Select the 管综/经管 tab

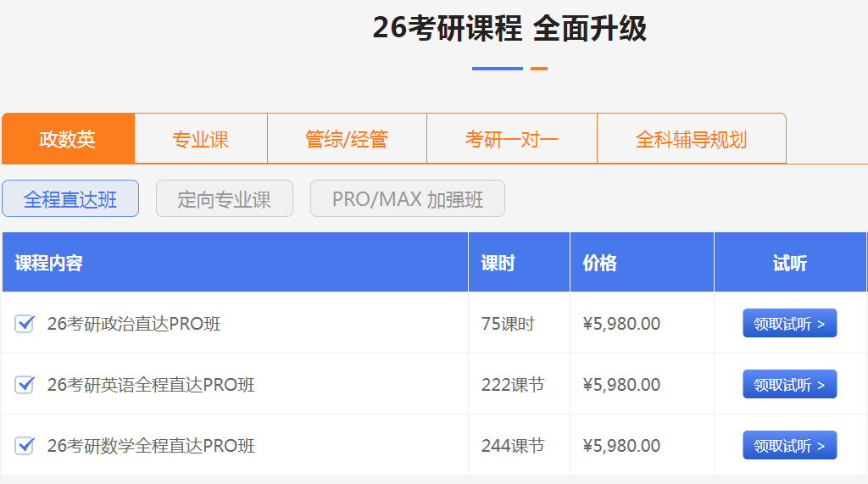tap(347, 139)
